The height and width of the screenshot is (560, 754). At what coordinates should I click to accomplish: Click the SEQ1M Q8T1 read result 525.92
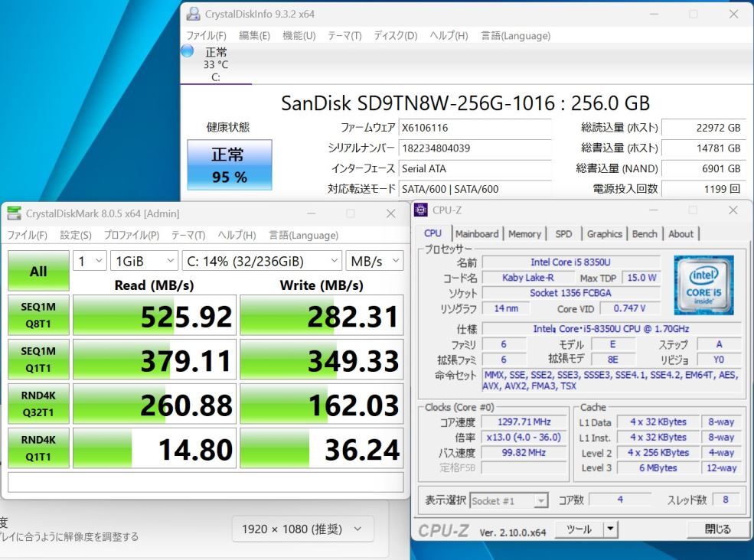click(x=155, y=315)
